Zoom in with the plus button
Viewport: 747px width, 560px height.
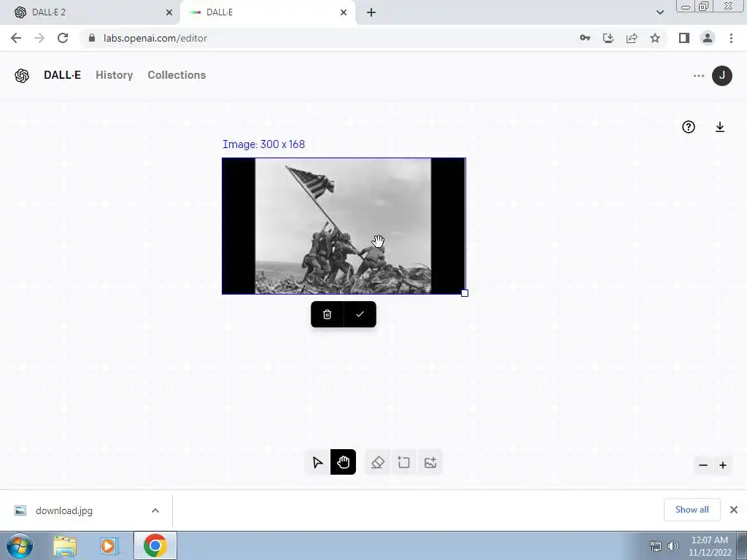723,465
